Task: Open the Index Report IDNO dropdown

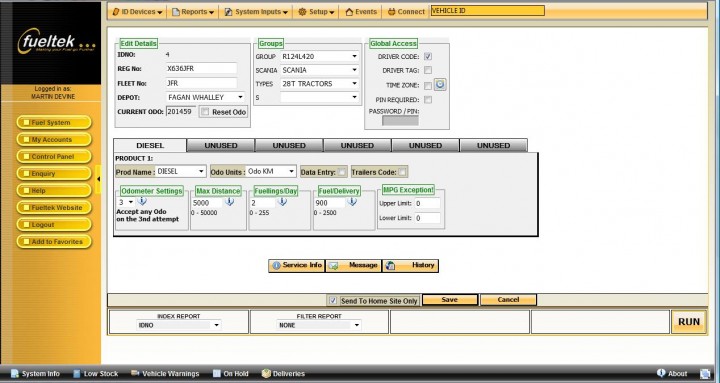Action: (x=179, y=325)
